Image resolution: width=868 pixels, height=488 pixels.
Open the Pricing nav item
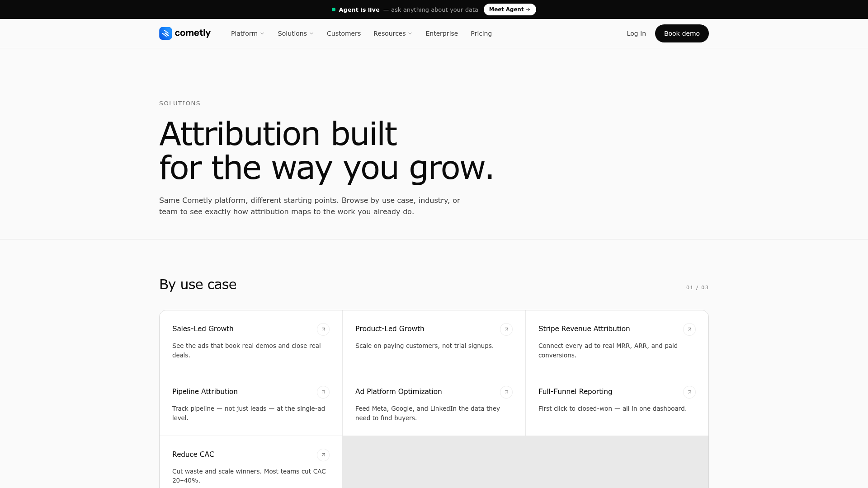coord(481,33)
